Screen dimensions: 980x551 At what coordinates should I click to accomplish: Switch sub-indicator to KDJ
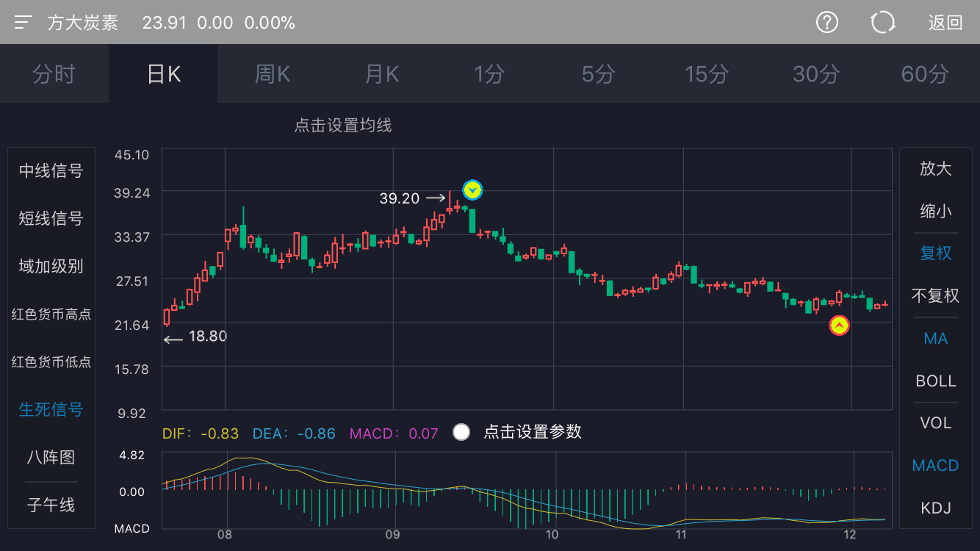click(x=936, y=508)
